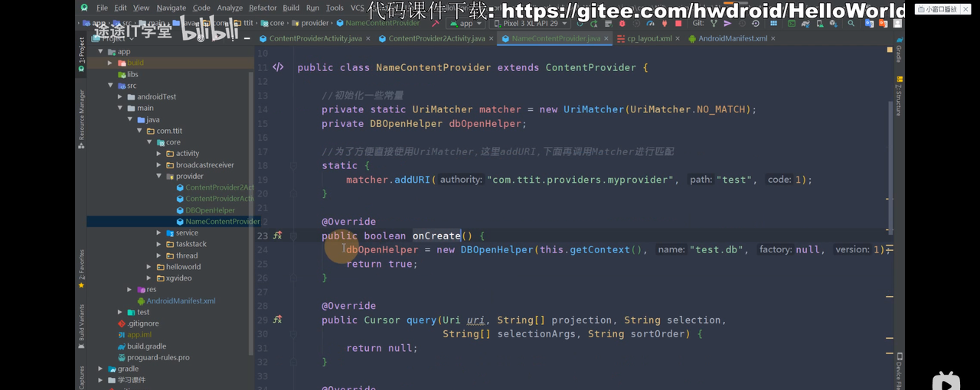Open the File menu
Image resolution: width=980 pixels, height=390 pixels.
coord(102,8)
